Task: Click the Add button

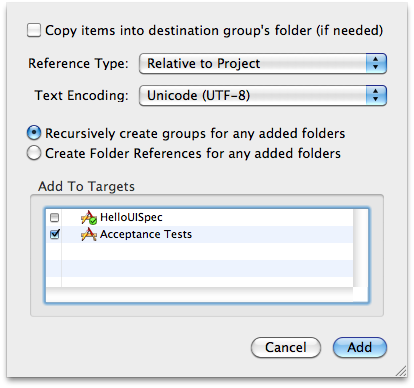Action: click(x=360, y=347)
